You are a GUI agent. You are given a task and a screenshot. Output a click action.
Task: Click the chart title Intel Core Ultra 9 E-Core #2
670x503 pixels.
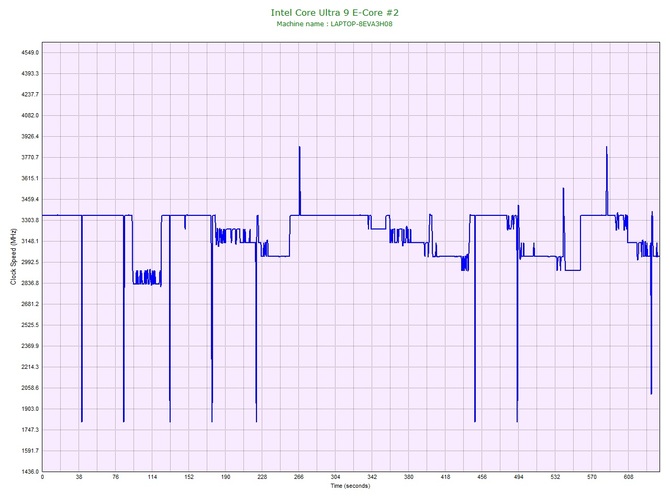pyautogui.click(x=335, y=13)
